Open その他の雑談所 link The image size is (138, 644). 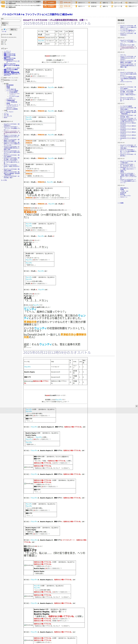13,92
